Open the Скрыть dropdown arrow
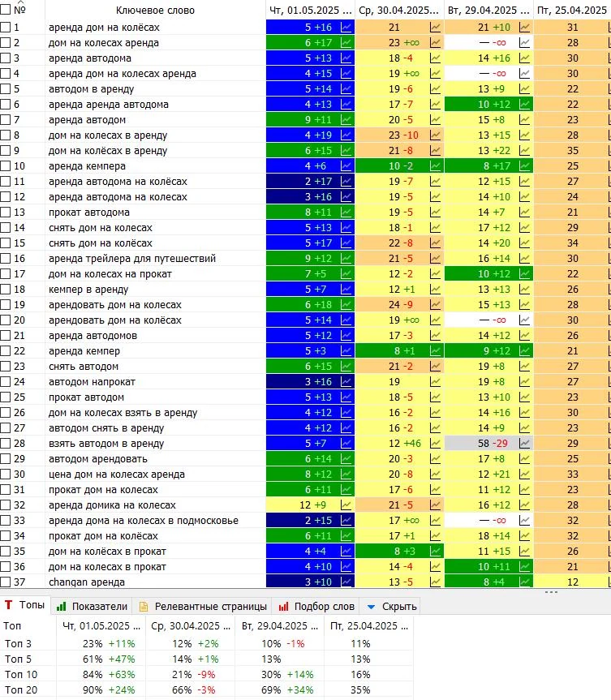The width and height of the screenshot is (611, 700). click(371, 607)
